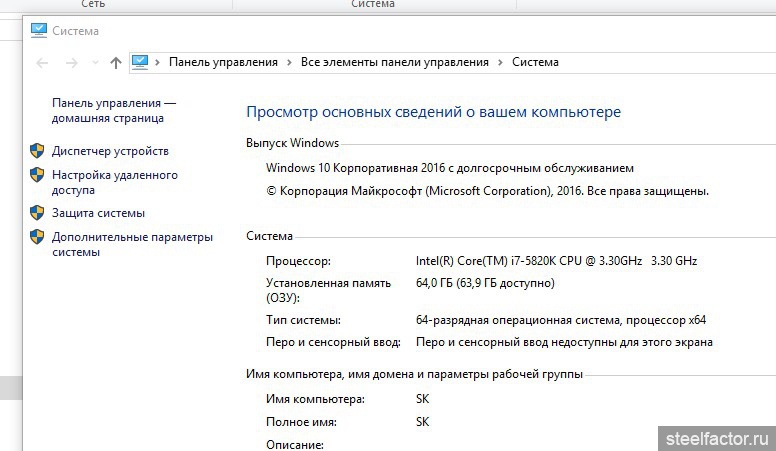
Task: Click computer name value SK beside Имя компьютера
Action: [423, 399]
